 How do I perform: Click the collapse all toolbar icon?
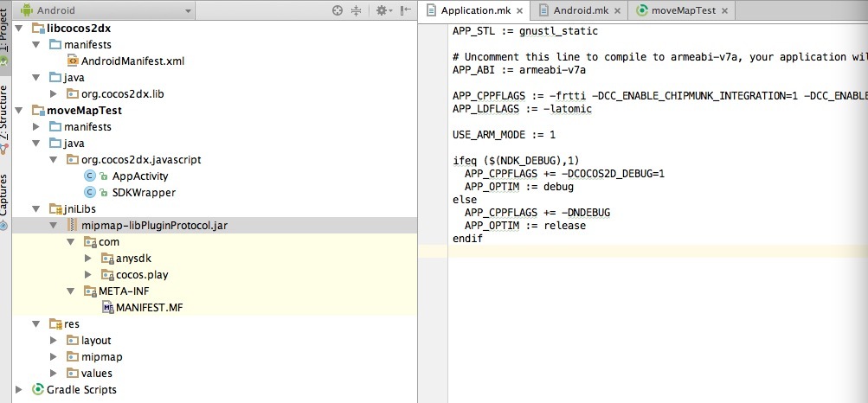click(356, 10)
